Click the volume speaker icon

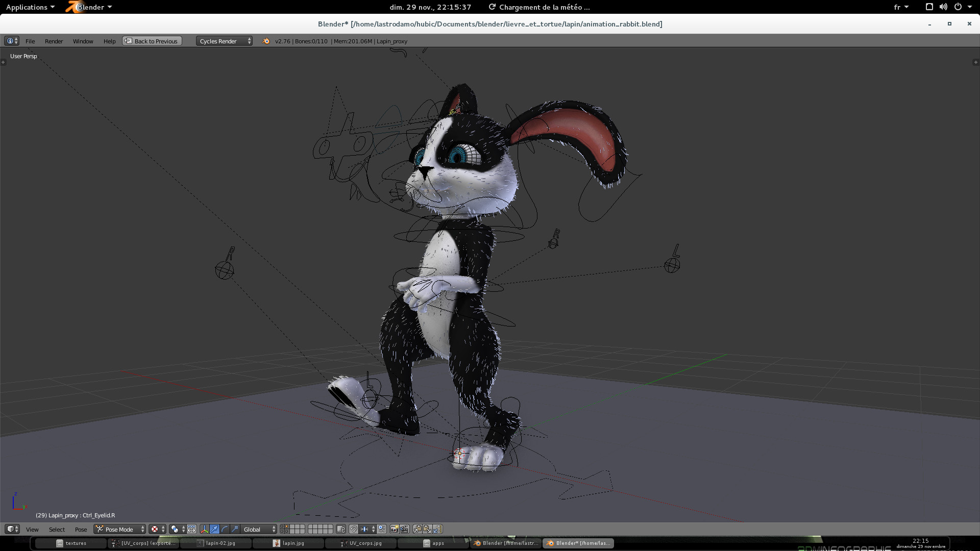point(943,7)
